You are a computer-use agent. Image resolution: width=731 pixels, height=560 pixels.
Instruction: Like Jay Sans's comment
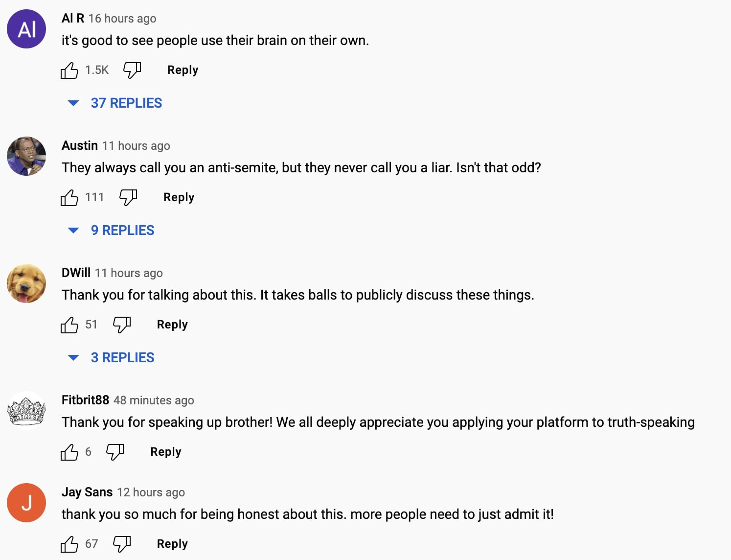69,544
